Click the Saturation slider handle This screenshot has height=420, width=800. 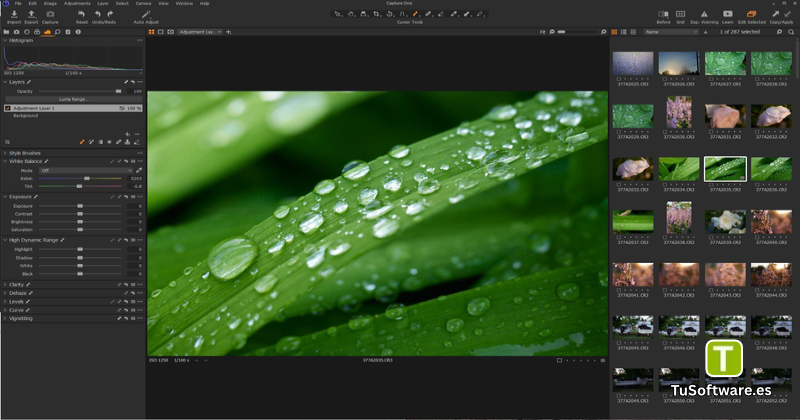(80, 230)
